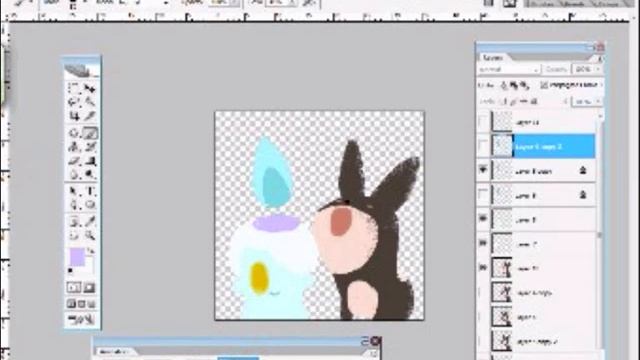Select the Clone Stamp tool

click(x=74, y=147)
